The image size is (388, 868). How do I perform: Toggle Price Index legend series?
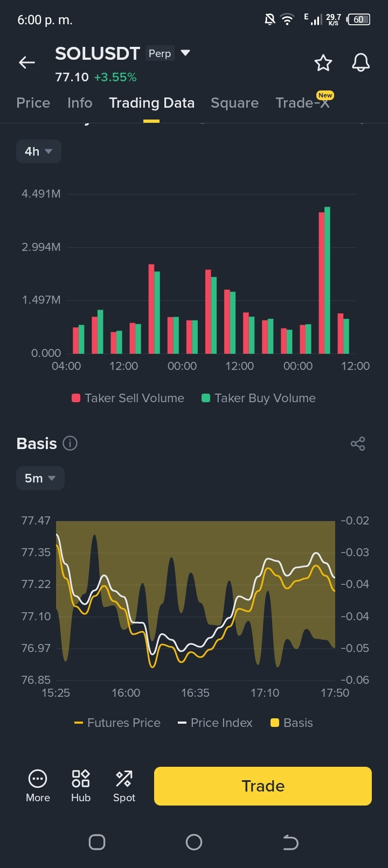216,723
